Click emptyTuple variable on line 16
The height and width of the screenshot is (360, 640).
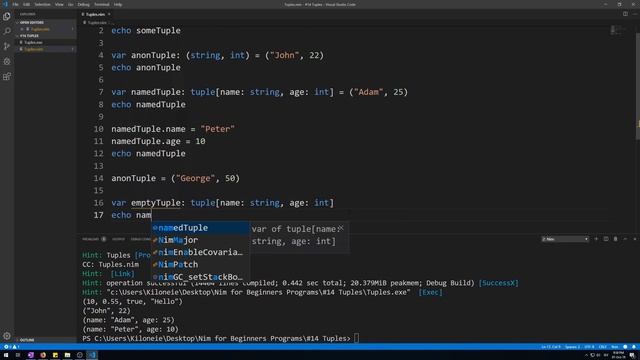156,203
